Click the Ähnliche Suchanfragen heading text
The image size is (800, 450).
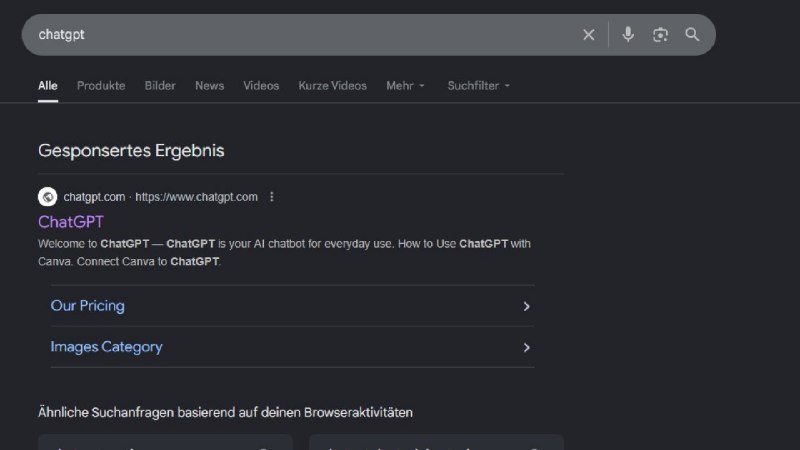(225, 412)
